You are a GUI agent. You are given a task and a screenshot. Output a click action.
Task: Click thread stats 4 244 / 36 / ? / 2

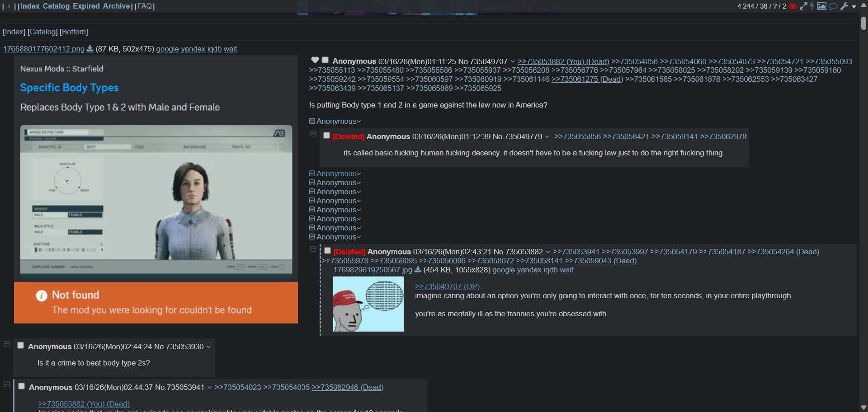(x=762, y=6)
